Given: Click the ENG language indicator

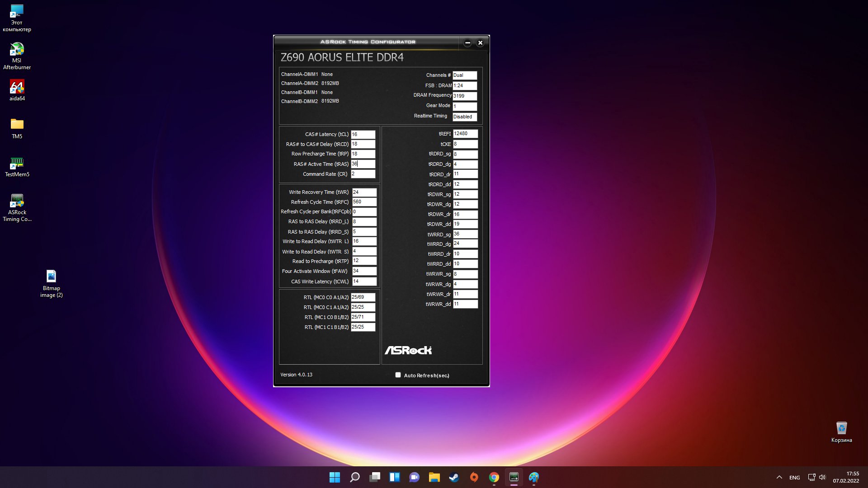Looking at the screenshot, I should click(794, 477).
